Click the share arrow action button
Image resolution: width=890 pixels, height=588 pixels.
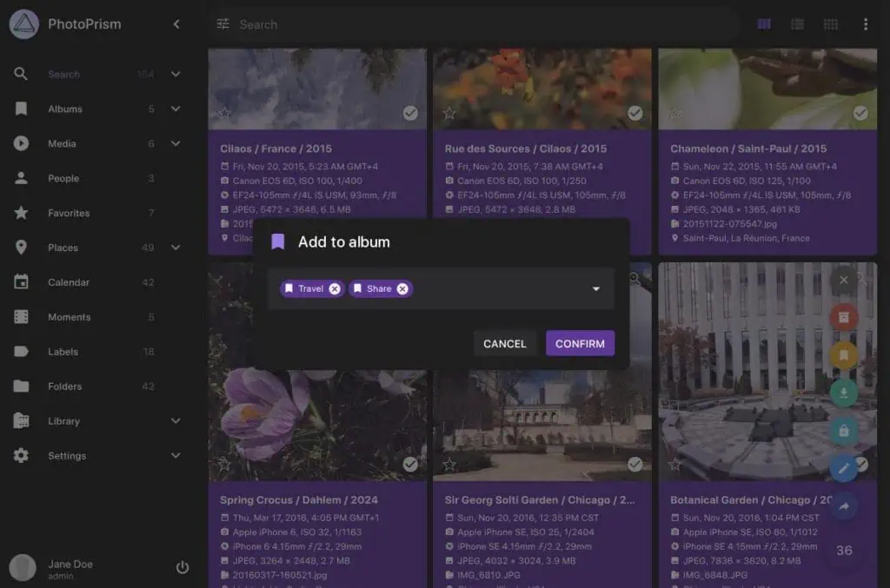[x=843, y=507]
